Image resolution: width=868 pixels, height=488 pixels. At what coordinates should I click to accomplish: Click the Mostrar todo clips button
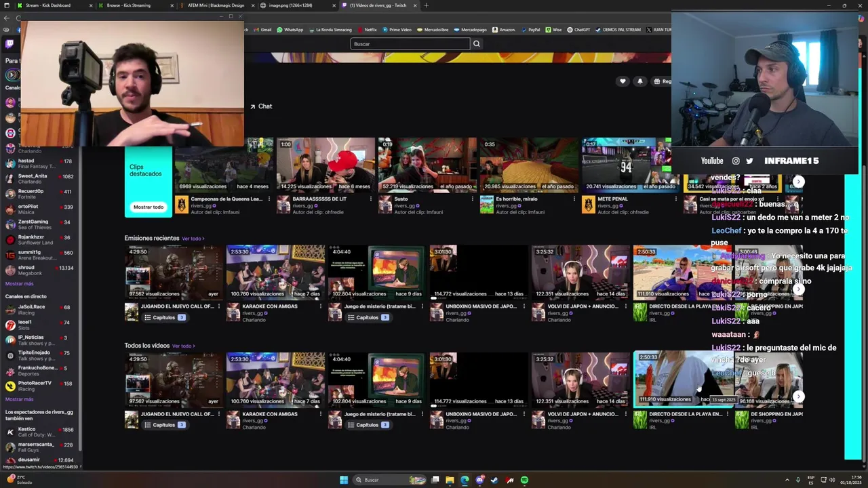(x=149, y=207)
